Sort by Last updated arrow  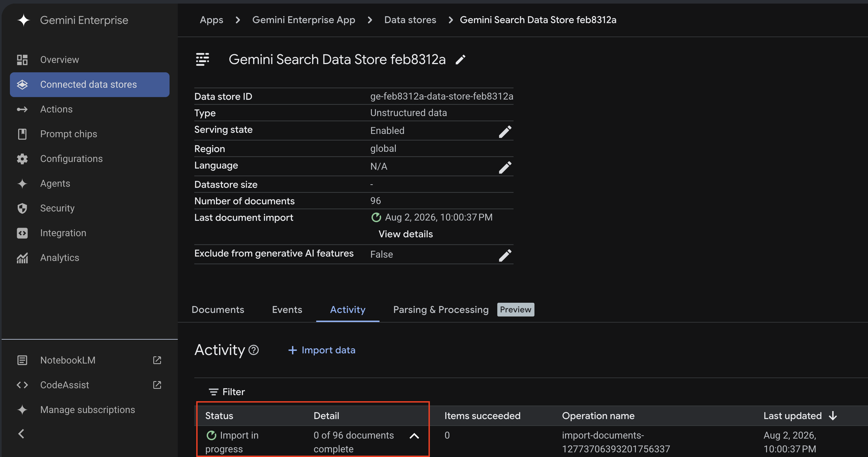833,416
